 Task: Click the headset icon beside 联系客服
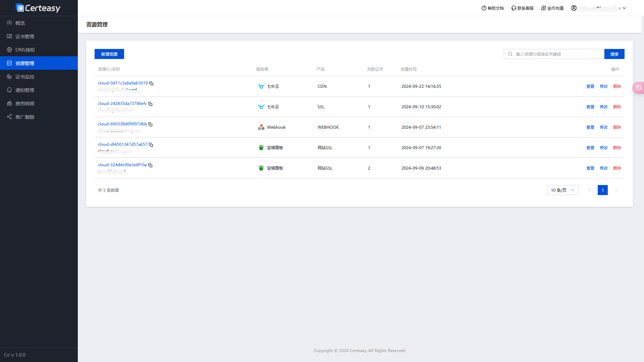tap(514, 8)
